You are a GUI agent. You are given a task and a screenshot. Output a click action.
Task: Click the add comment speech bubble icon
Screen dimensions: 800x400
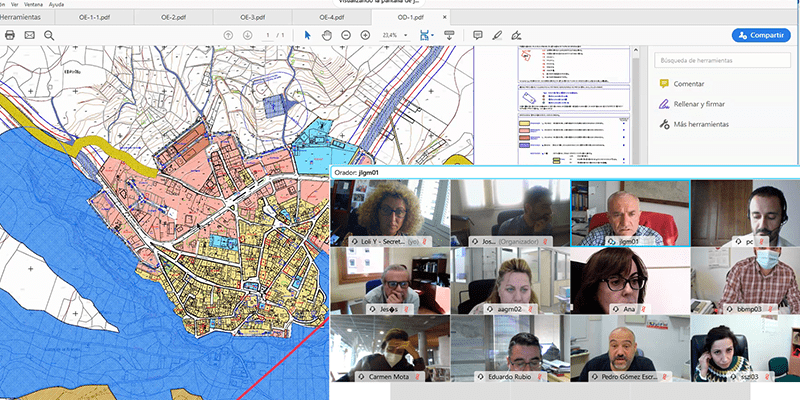477,35
